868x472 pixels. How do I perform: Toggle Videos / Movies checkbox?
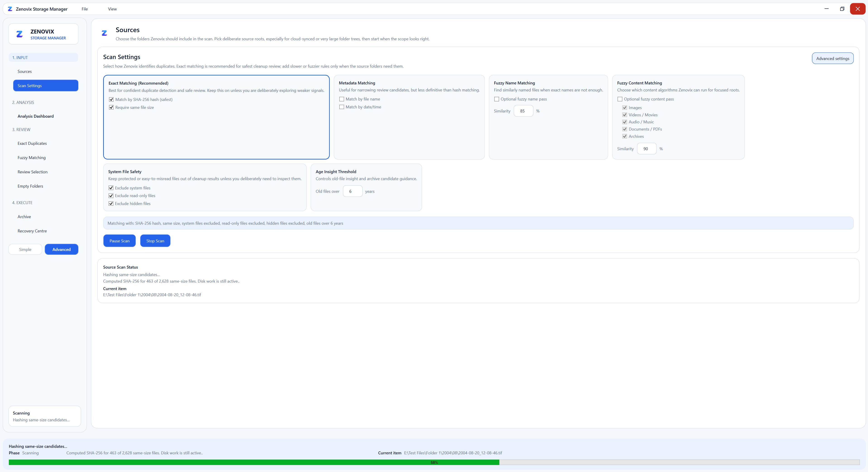click(625, 115)
